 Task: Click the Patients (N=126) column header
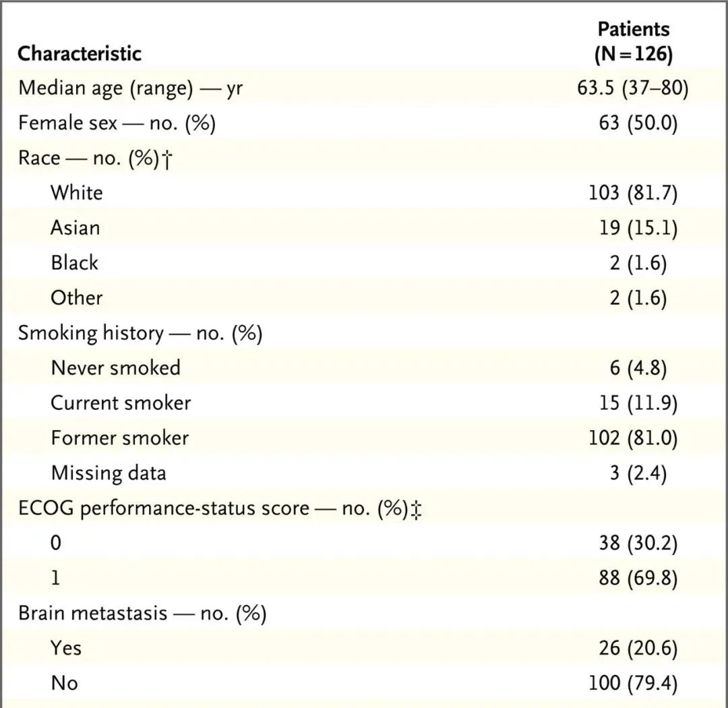click(633, 42)
